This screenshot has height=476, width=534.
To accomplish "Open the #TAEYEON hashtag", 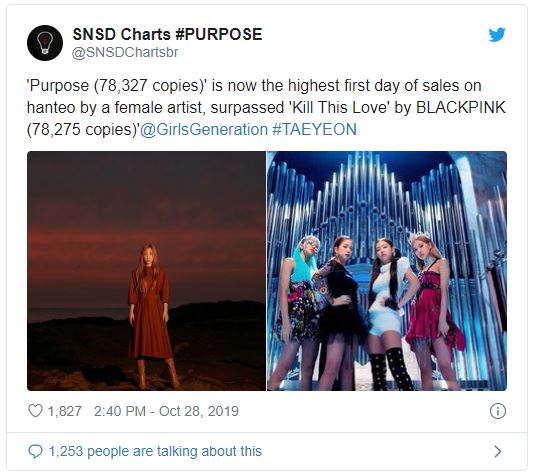I will (314, 130).
